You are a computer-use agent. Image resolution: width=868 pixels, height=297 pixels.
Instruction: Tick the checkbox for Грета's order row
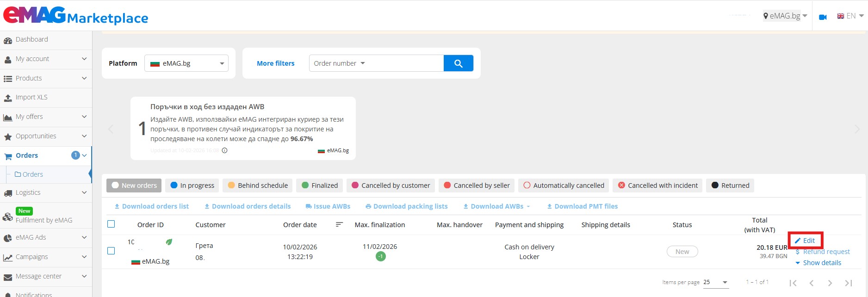(x=111, y=251)
